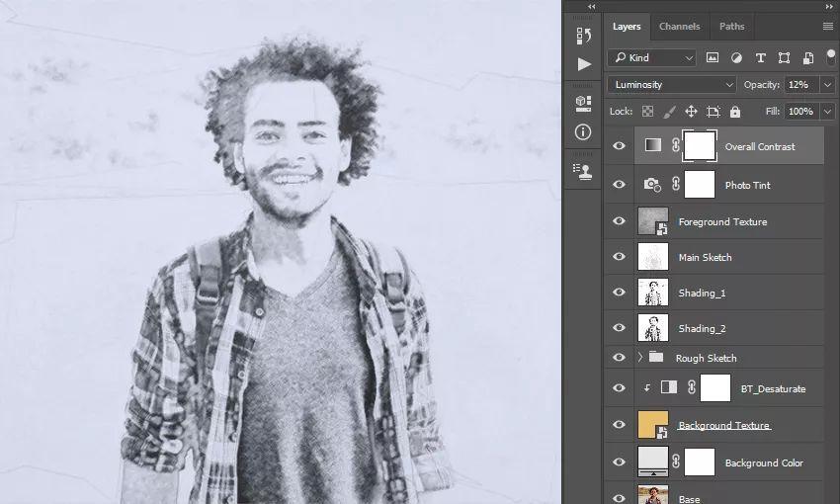Select the Main Sketch layer thumbnail
This screenshot has height=504, width=840.
pos(653,257)
